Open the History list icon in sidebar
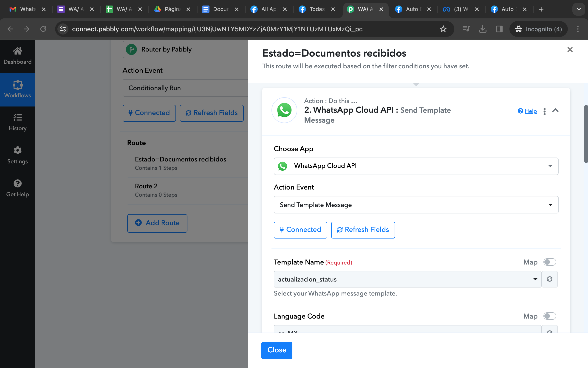Image resolution: width=588 pixels, height=368 pixels. [x=17, y=118]
